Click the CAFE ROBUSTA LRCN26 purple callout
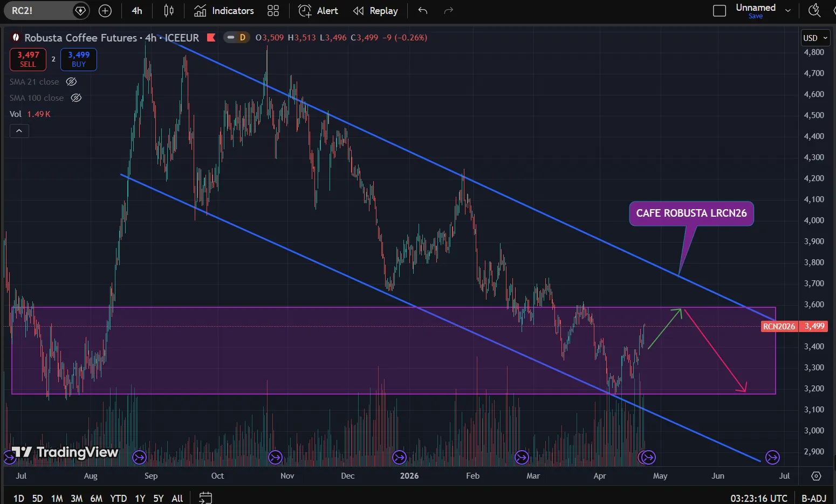The width and height of the screenshot is (836, 504). (691, 213)
